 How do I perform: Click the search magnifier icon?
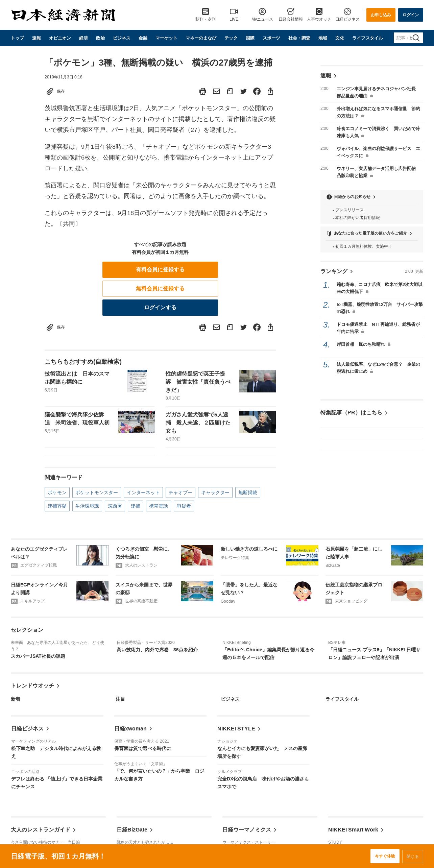[416, 38]
